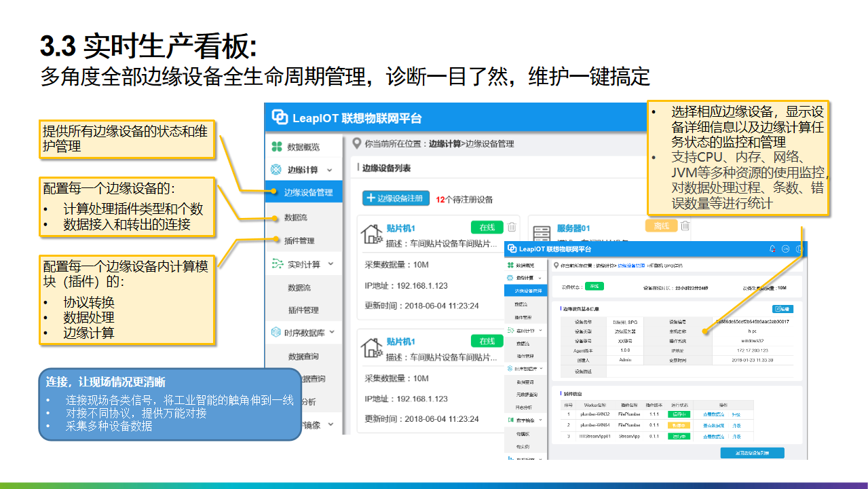Collapse 时序数据库 chevron in large window sidebar
868x489 pixels.
[x=331, y=332]
